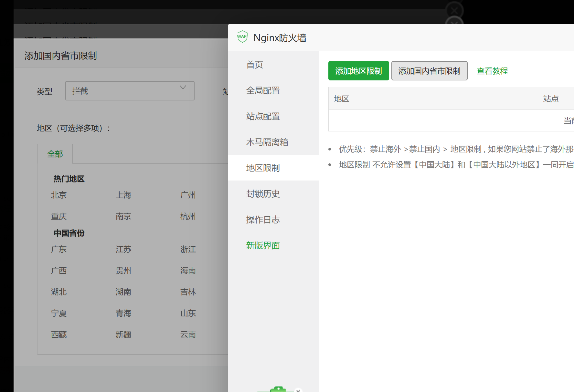Go to 首页 in firewall sidebar

click(x=273, y=64)
